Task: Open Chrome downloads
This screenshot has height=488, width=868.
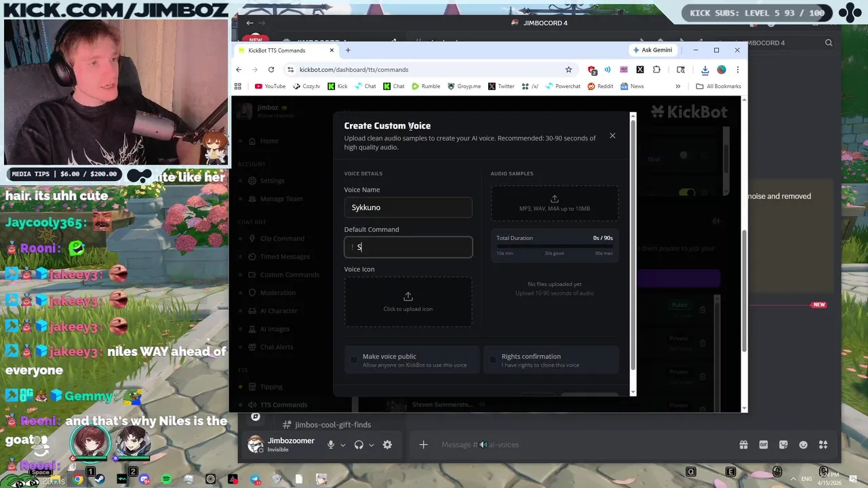Action: tap(705, 69)
